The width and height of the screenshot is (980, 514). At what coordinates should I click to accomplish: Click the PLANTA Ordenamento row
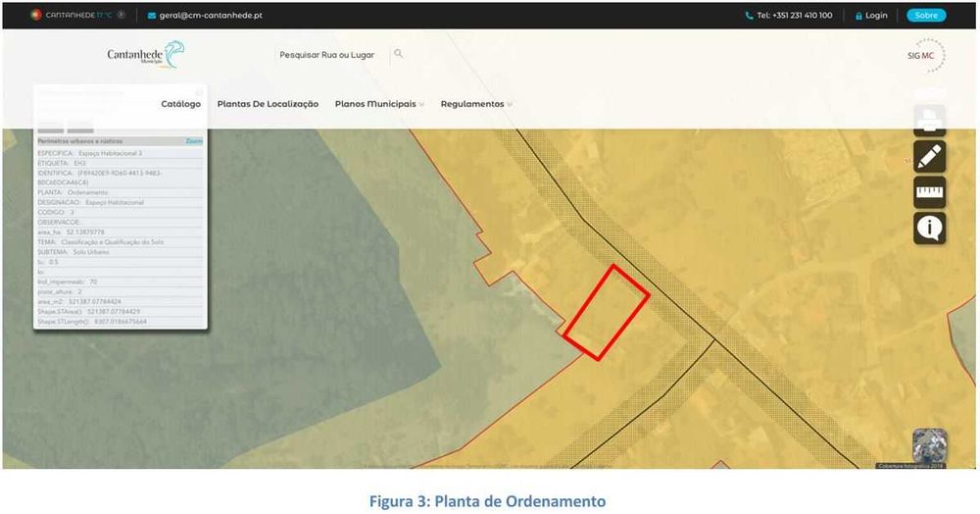pyautogui.click(x=120, y=192)
